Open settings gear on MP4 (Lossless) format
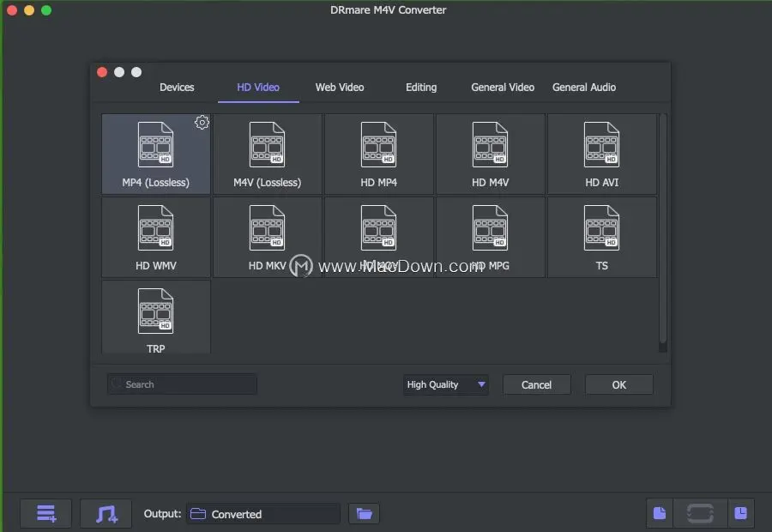This screenshot has height=532, width=772. tap(202, 123)
